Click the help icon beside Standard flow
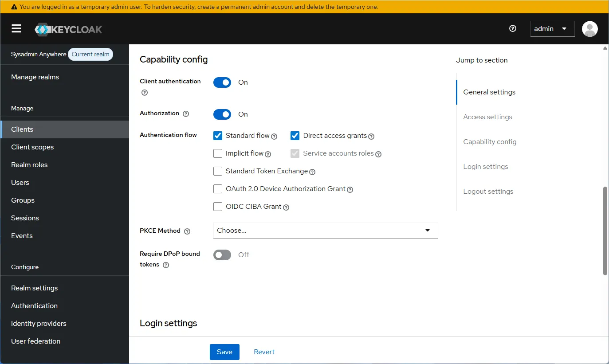609x364 pixels. pos(275,136)
